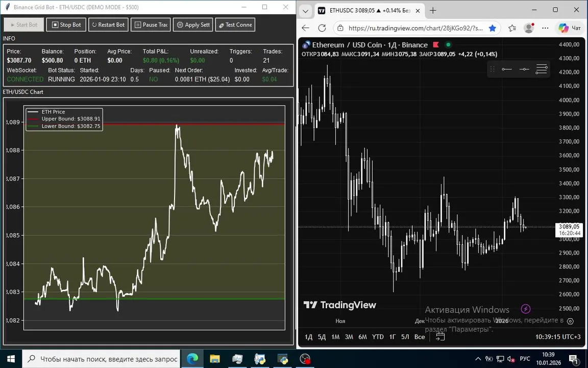Click the Pause Trading button in bot window
588x368 pixels.
tap(151, 25)
